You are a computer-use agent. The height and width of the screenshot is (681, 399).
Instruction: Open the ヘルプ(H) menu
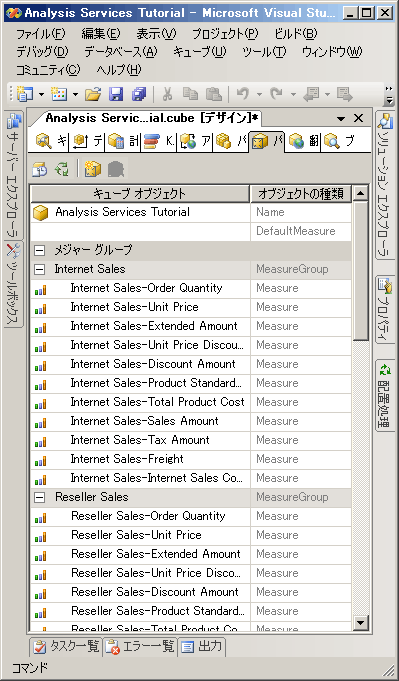pyautogui.click(x=119, y=70)
